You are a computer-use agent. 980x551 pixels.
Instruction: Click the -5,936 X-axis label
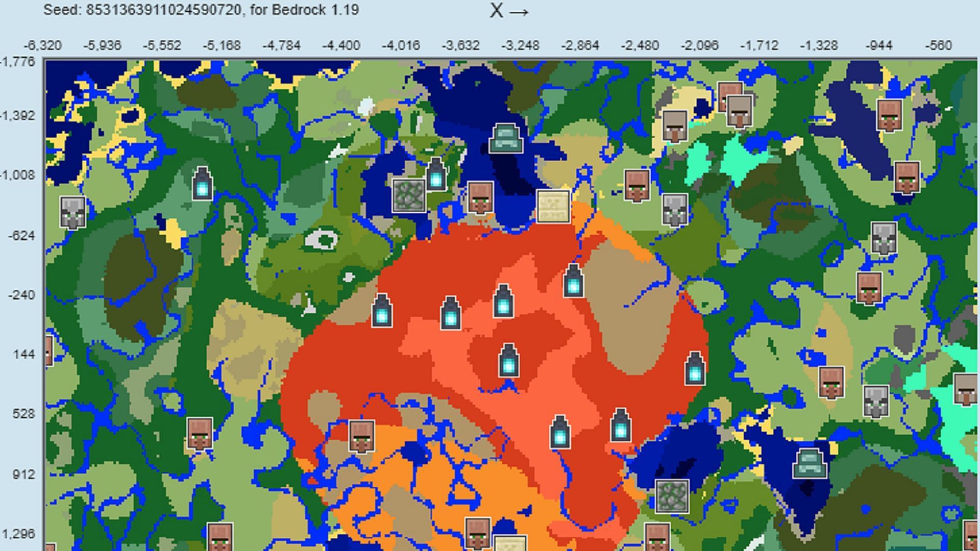pos(102,45)
